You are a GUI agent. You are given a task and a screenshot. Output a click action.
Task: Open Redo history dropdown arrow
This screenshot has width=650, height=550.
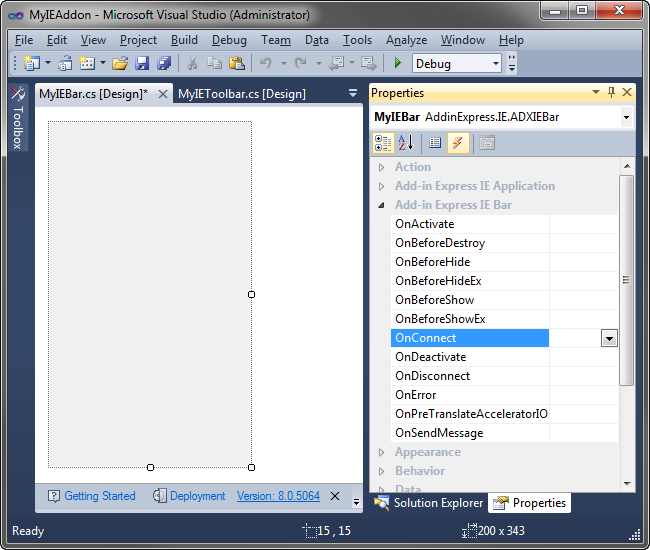[318, 63]
